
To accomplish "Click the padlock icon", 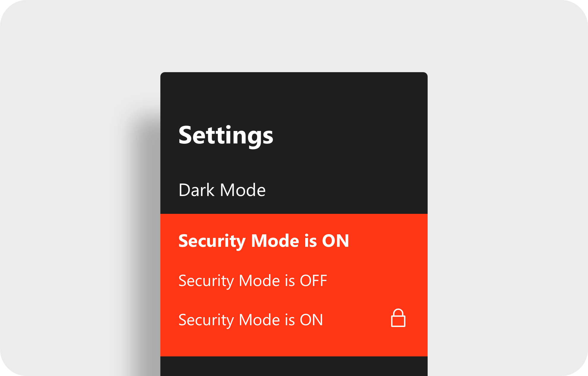I will click(x=398, y=318).
